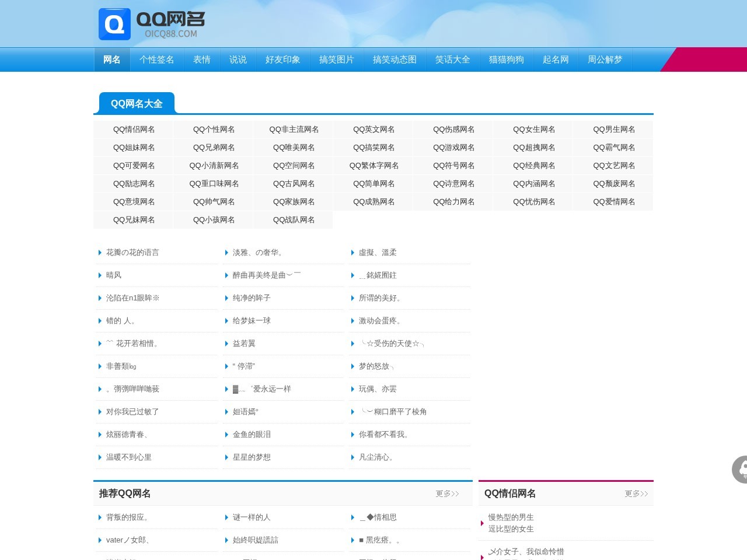747x560 pixels.
Task: Open the 个性签名 navigation tab
Action: [156, 60]
